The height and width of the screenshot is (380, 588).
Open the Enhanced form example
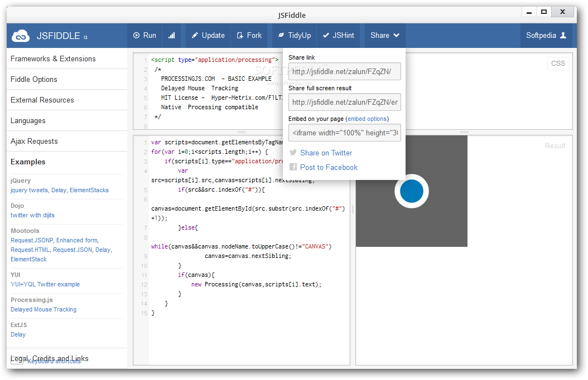pos(77,240)
